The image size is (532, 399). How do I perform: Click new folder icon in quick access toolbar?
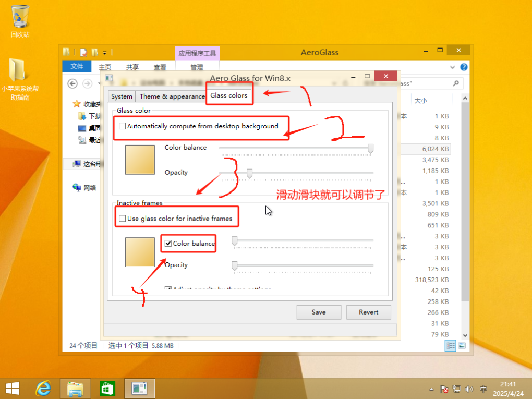click(94, 52)
